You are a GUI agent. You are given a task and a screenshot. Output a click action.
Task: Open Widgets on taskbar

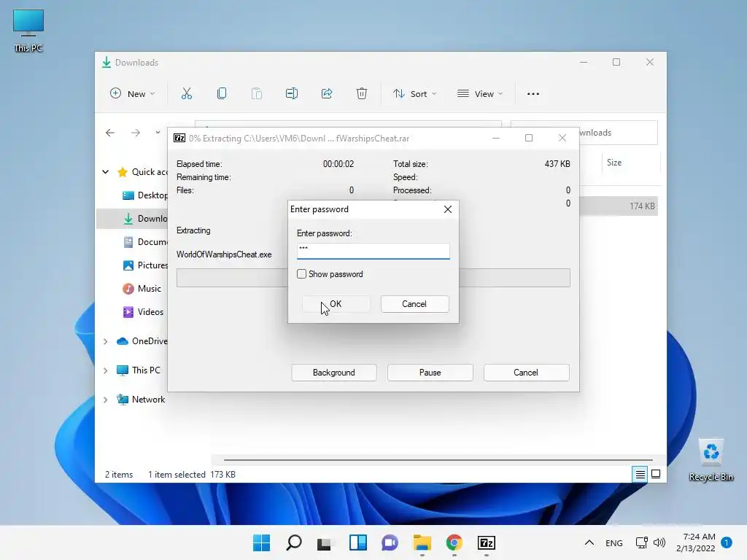pyautogui.click(x=357, y=542)
